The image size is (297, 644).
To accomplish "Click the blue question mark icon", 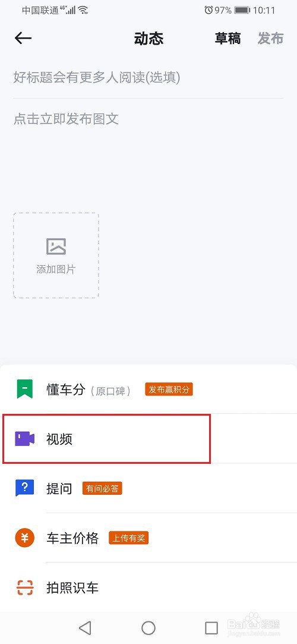I will [x=24, y=488].
